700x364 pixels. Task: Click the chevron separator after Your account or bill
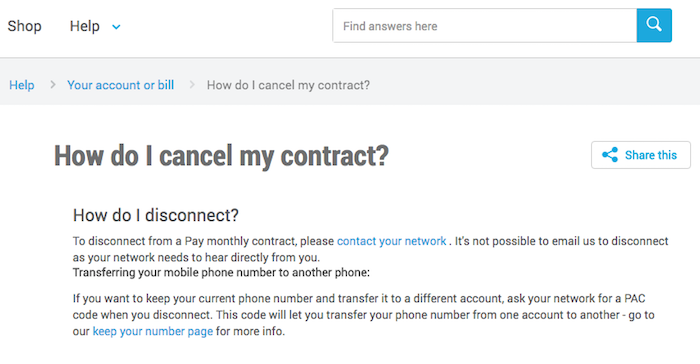192,84
